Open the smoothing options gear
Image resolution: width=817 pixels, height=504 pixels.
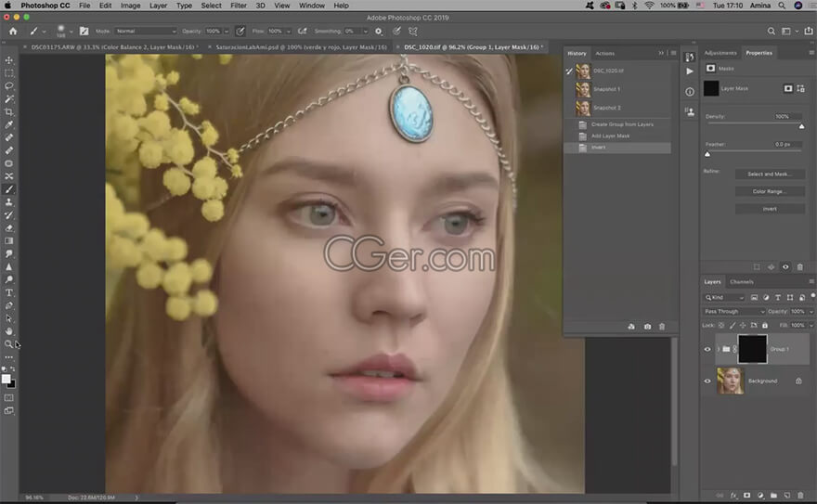point(379,32)
